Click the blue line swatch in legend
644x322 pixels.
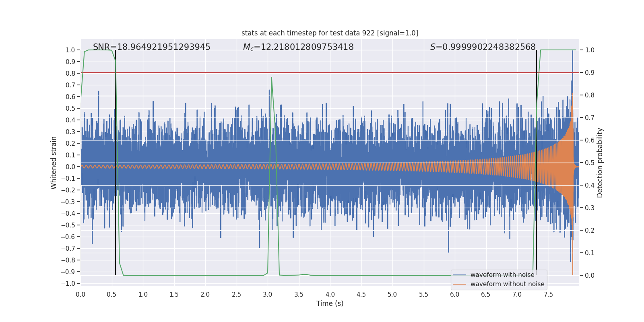coord(460,275)
